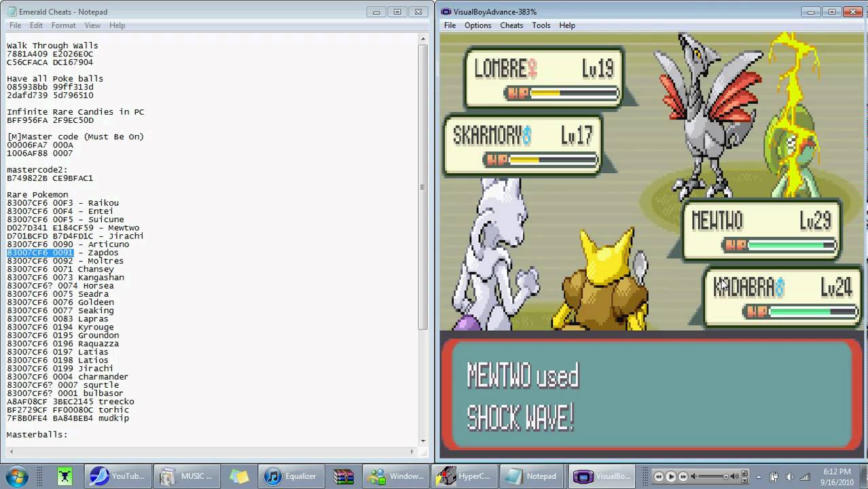Open the Notepad File menu
The image size is (868, 489).
click(15, 25)
